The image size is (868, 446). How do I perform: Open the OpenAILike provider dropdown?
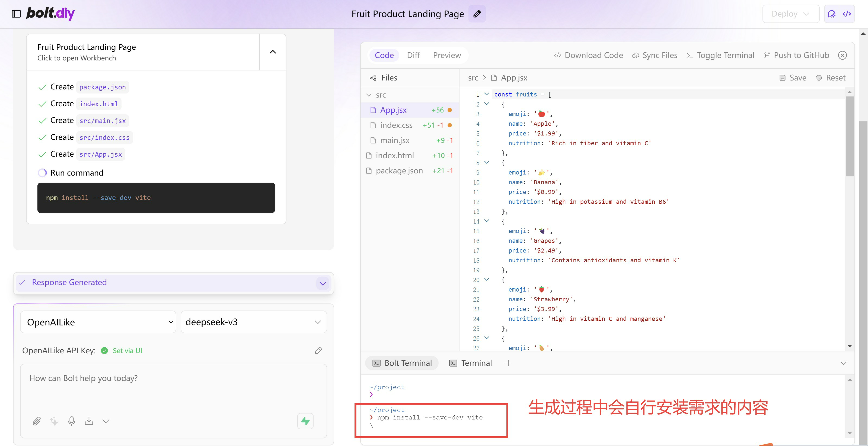point(98,322)
